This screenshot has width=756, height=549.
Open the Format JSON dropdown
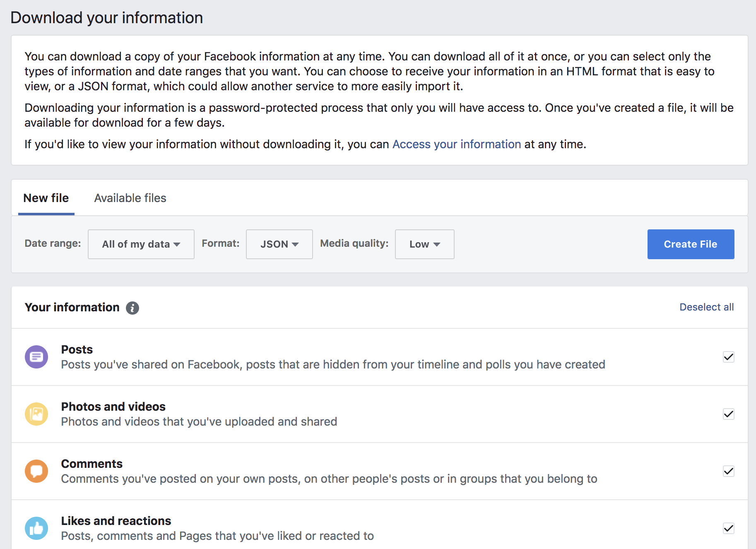pyautogui.click(x=279, y=244)
